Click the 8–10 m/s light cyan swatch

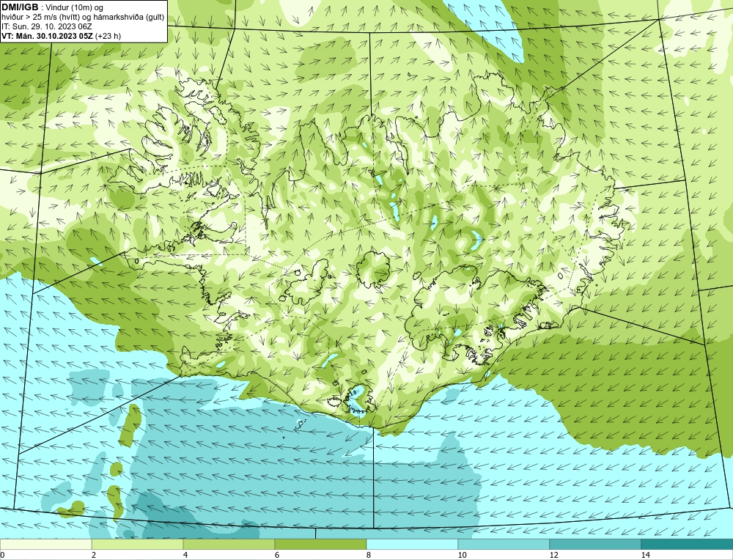[x=412, y=544]
